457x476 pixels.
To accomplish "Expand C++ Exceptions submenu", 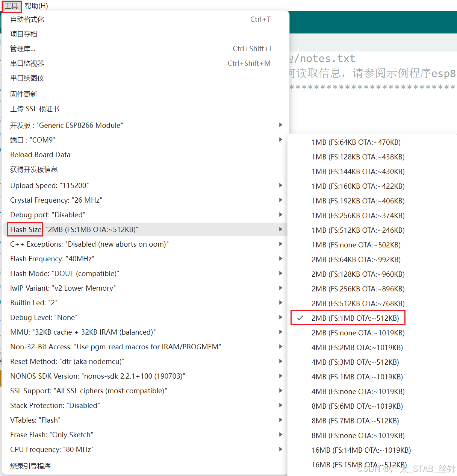I will pos(145,244).
